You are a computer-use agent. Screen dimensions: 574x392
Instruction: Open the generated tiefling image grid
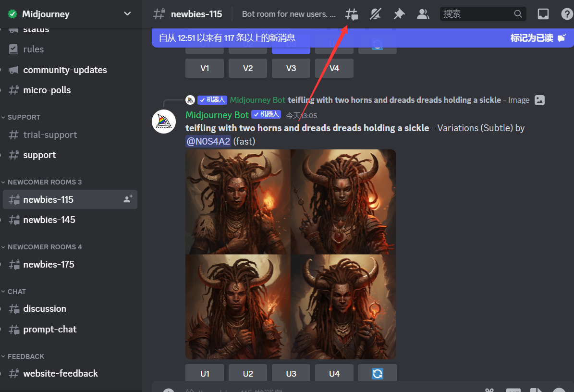(x=291, y=254)
